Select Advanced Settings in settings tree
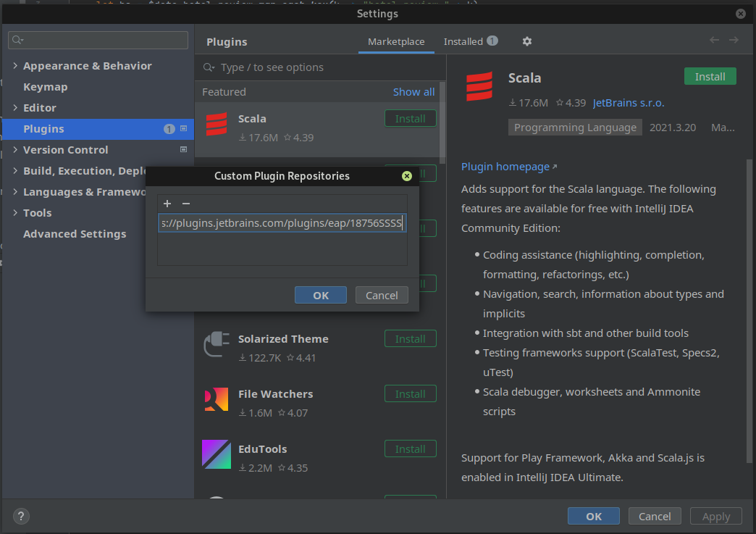Viewport: 756px width, 534px height. tap(75, 234)
